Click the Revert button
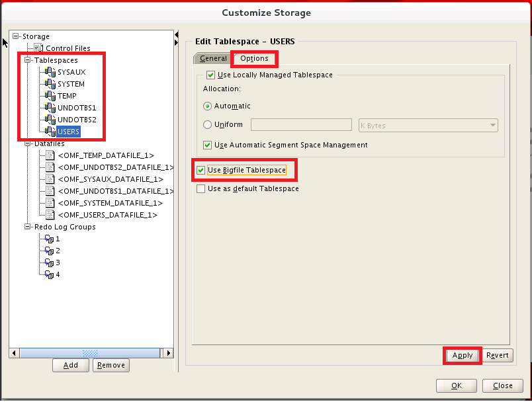Image resolution: width=532 pixels, height=402 pixels. click(x=498, y=355)
